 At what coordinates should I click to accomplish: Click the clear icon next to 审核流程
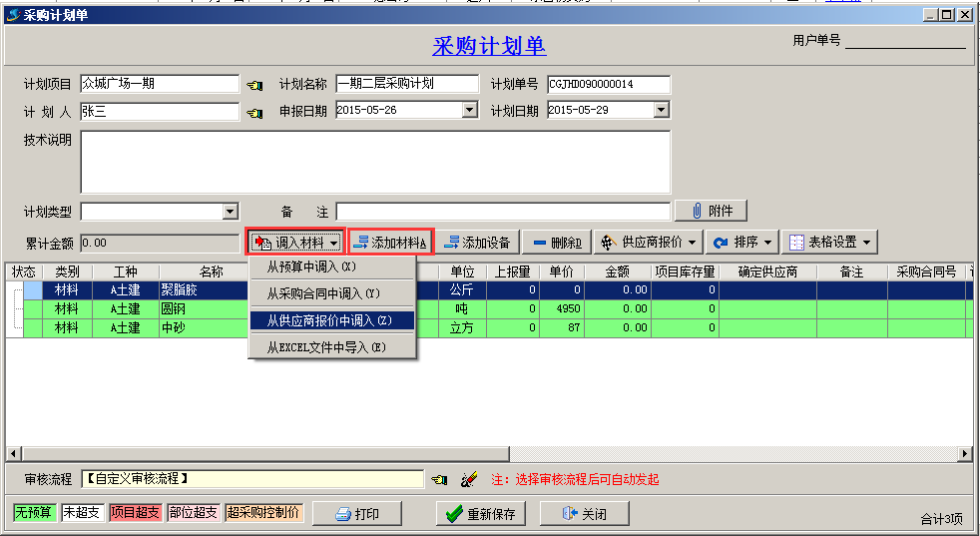click(469, 480)
